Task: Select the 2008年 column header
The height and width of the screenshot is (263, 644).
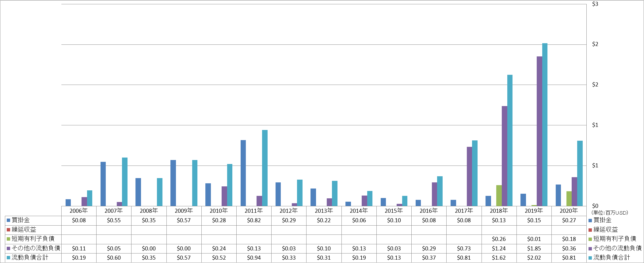Action: tap(149, 211)
